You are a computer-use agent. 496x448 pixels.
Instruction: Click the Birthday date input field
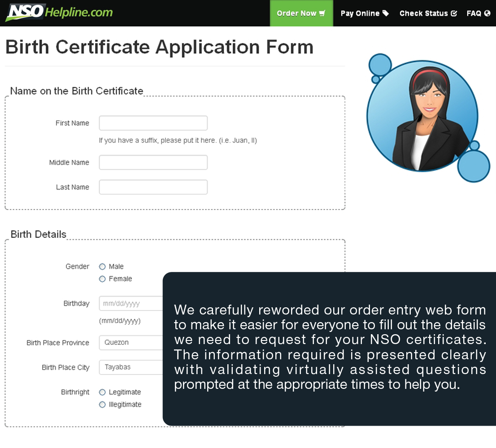(131, 303)
